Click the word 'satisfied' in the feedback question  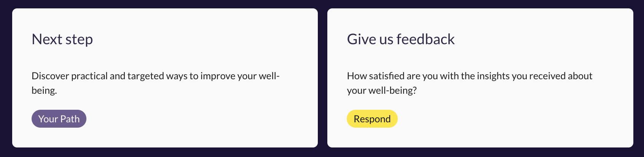click(x=381, y=76)
